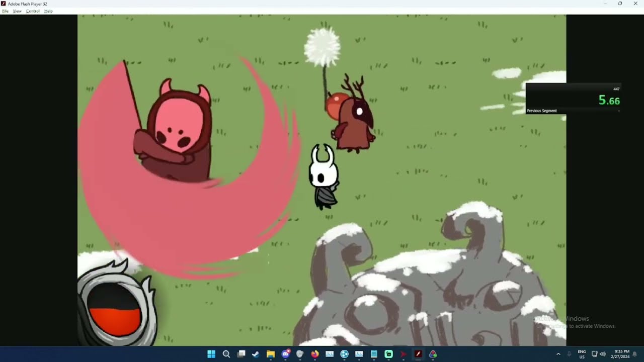
Task: Open the clock and calendar flyout
Action: point(622,354)
